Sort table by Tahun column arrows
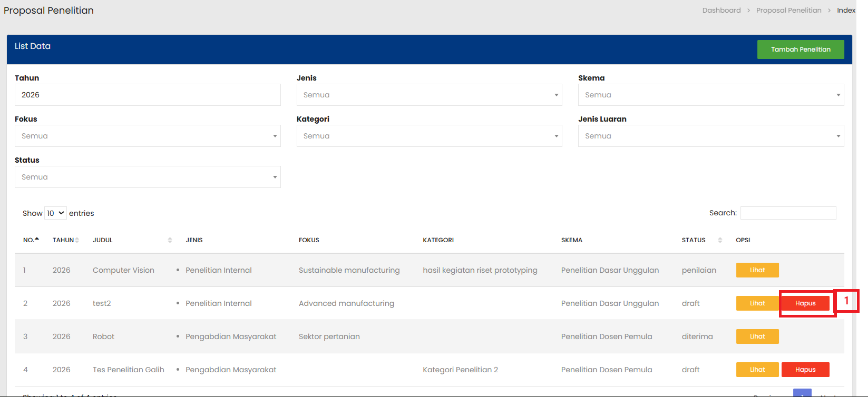Viewport: 868px width, 397px height. point(77,240)
